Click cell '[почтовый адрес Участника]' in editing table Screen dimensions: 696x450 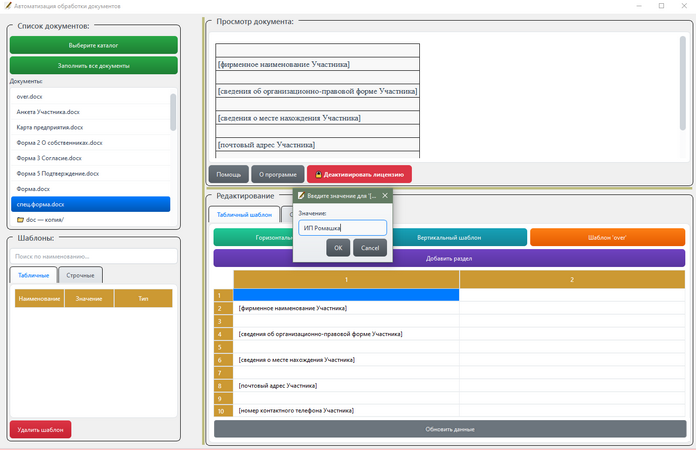(346, 385)
